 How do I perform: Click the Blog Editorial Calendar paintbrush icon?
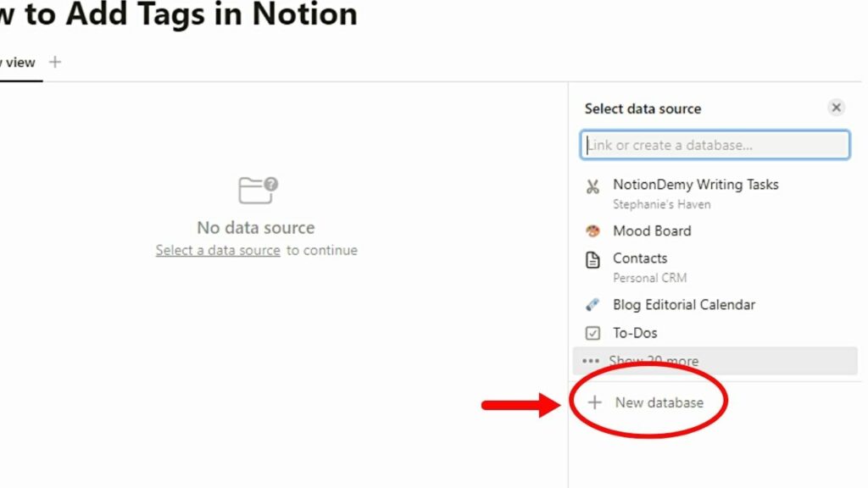pos(592,305)
